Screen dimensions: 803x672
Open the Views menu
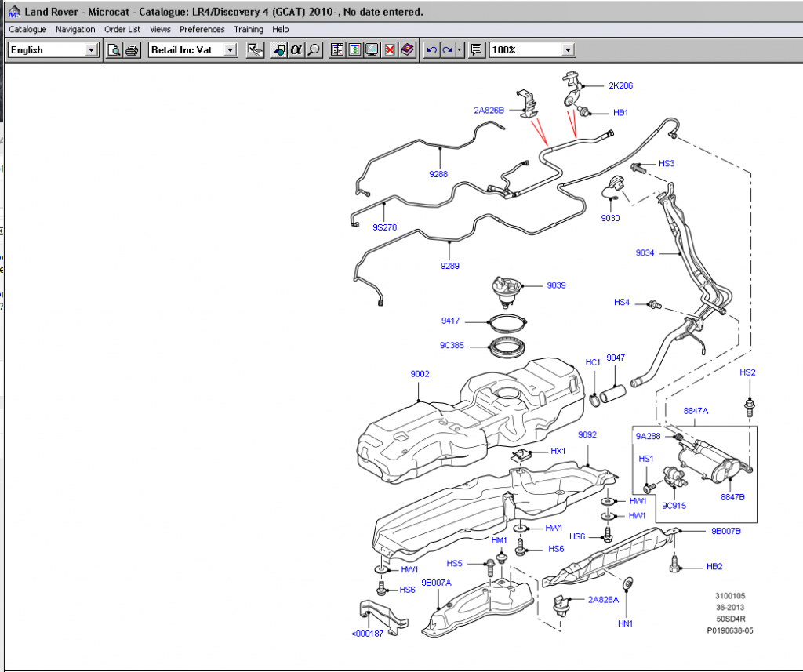point(160,29)
